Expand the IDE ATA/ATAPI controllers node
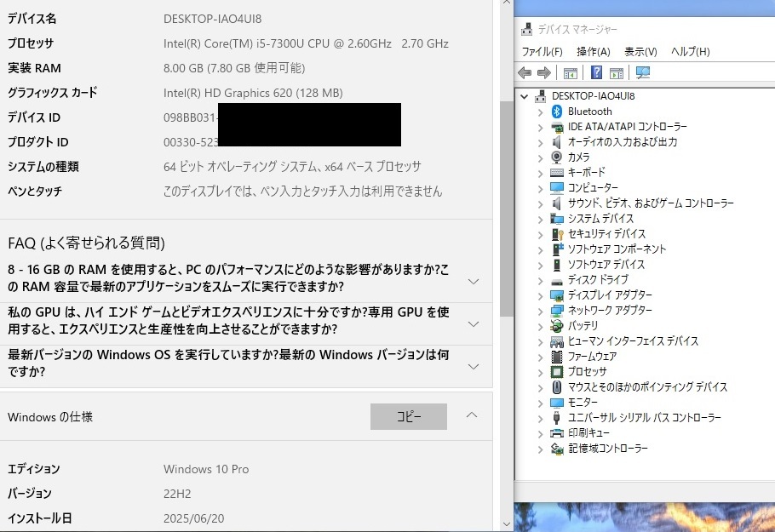The height and width of the screenshot is (532, 775). click(x=540, y=128)
